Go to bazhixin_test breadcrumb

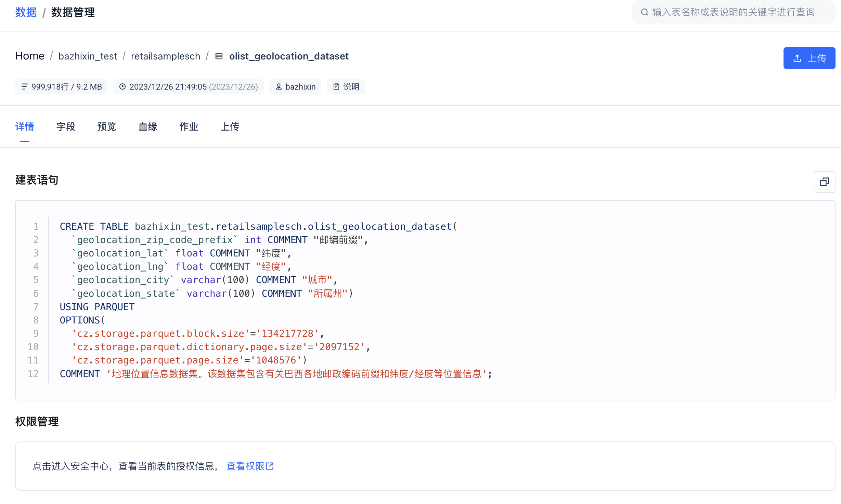pos(88,56)
